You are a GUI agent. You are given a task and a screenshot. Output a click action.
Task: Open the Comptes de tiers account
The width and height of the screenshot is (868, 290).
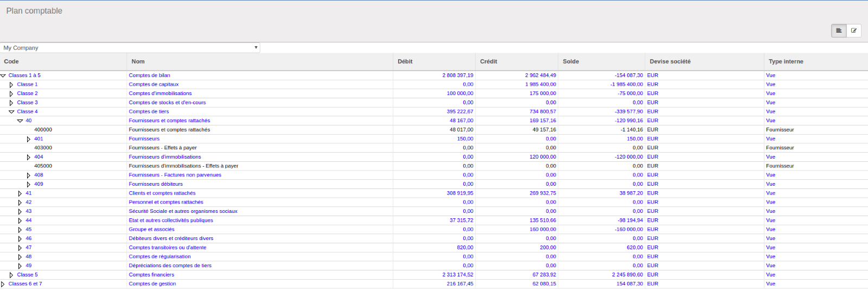(x=149, y=111)
